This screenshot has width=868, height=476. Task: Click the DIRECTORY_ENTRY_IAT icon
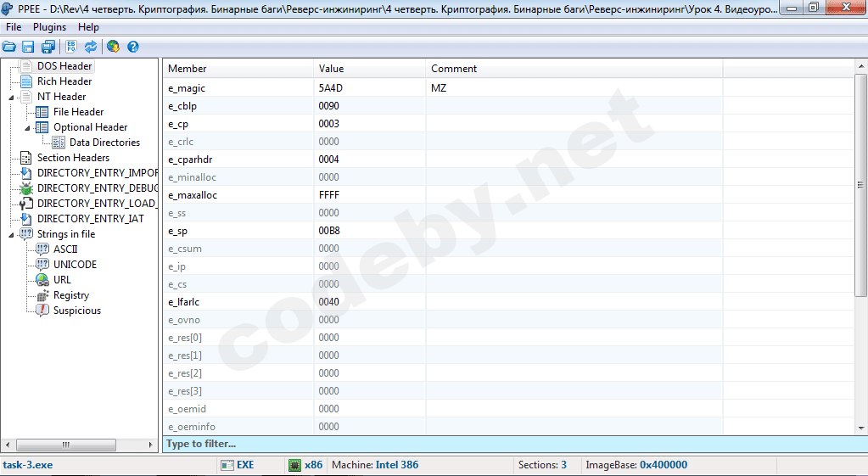tap(25, 219)
